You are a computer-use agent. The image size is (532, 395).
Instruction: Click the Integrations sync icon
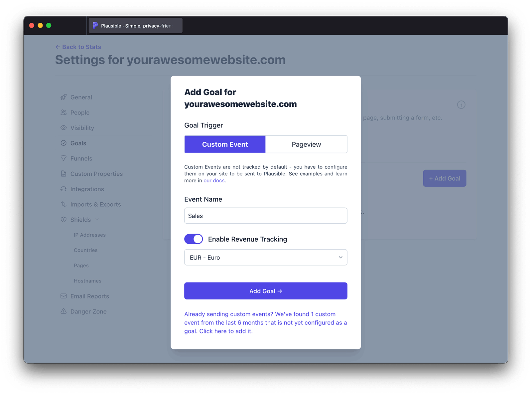(x=64, y=189)
